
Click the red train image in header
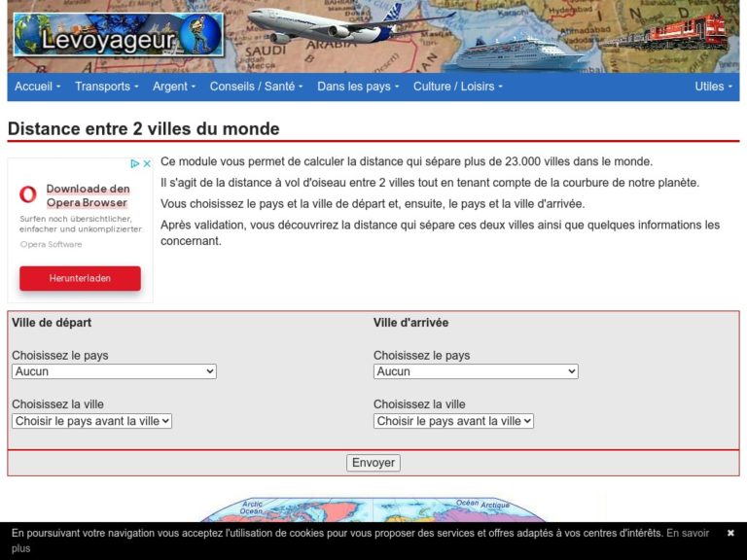pos(663,33)
